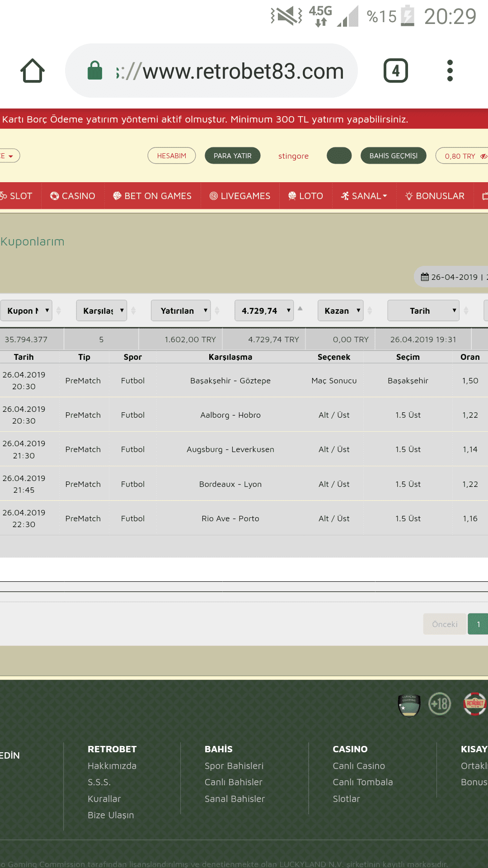Click the +18 age restriction badge
Image resolution: width=488 pixels, height=868 pixels.
[x=440, y=704]
